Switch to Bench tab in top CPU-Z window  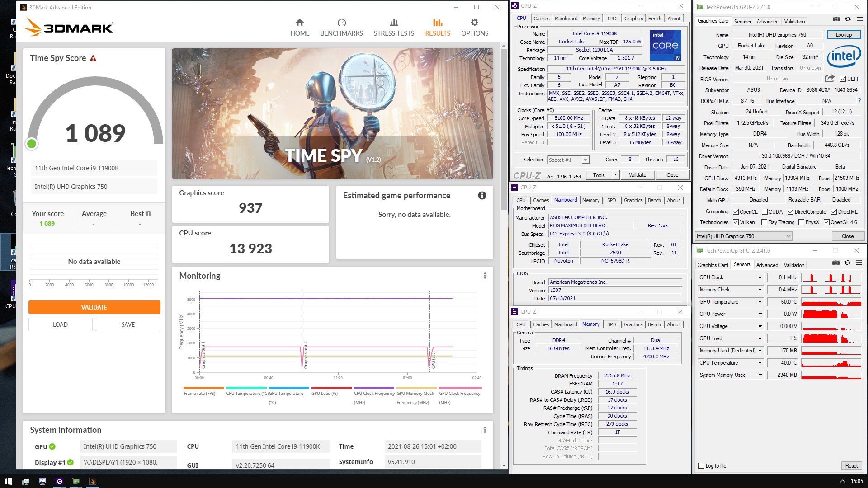[655, 19]
